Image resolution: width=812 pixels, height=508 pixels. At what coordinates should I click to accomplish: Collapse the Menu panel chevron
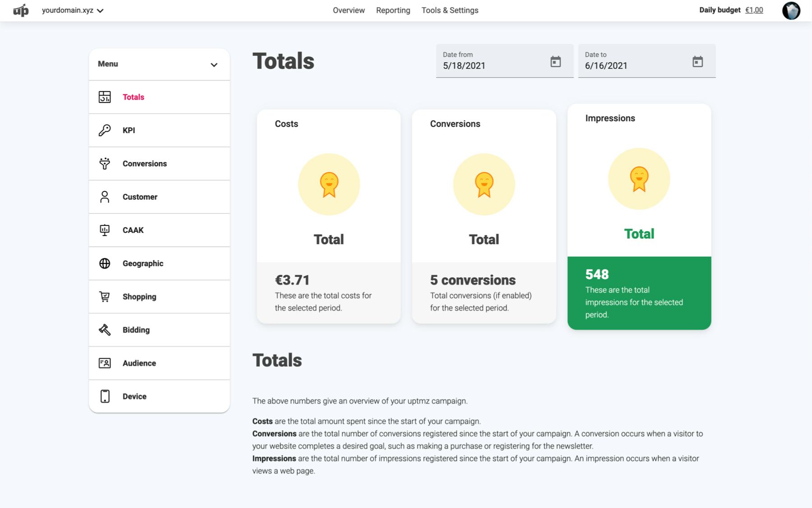pyautogui.click(x=213, y=64)
